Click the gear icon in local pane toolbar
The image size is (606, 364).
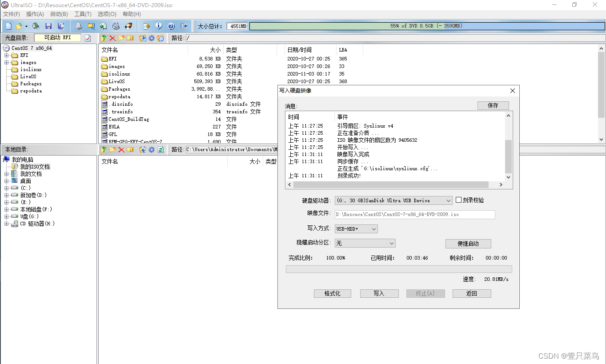152,150
